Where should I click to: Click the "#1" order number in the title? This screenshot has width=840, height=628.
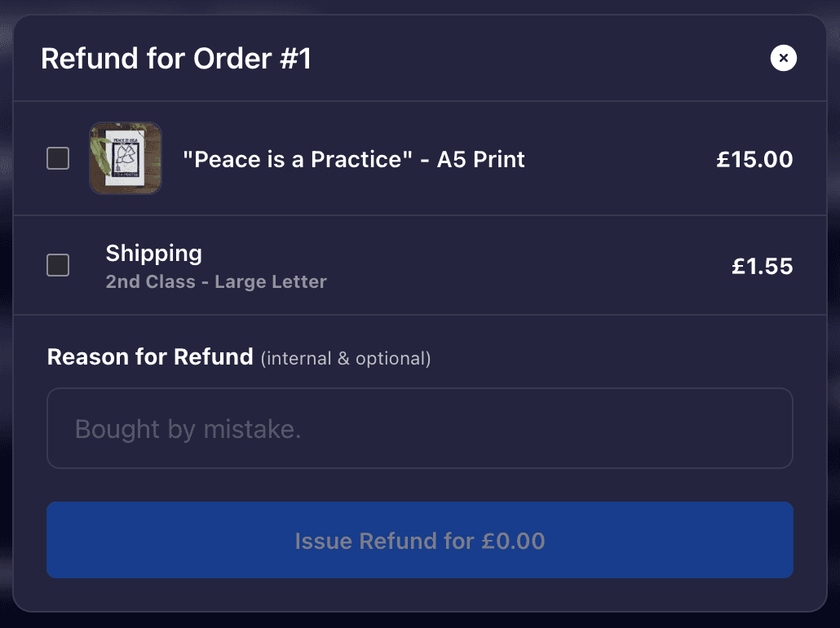[x=294, y=59]
